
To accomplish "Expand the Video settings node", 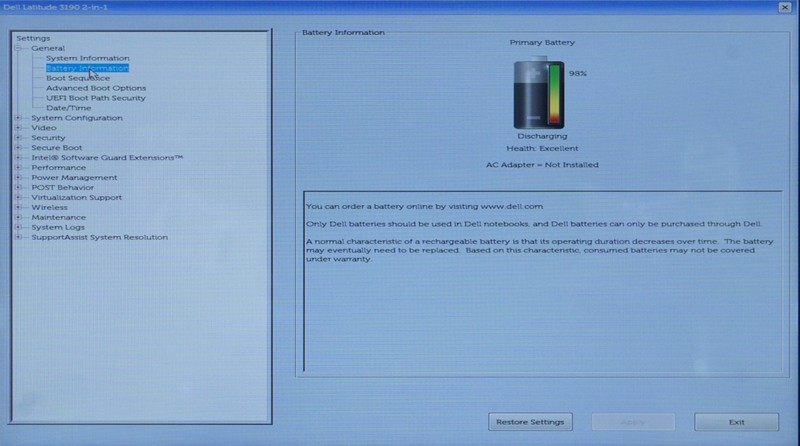I will [x=18, y=128].
